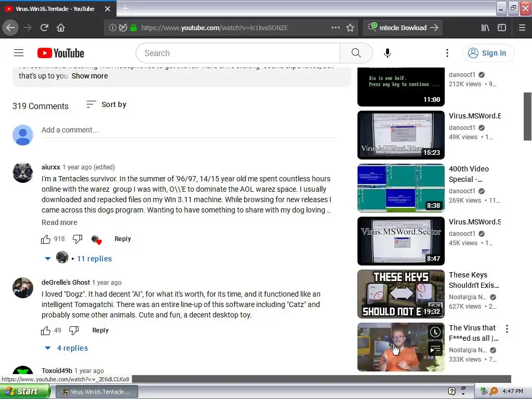Image resolution: width=532 pixels, height=399 pixels.
Task: Open These Keys Shouldn't Exist thumbnail
Action: point(401,294)
